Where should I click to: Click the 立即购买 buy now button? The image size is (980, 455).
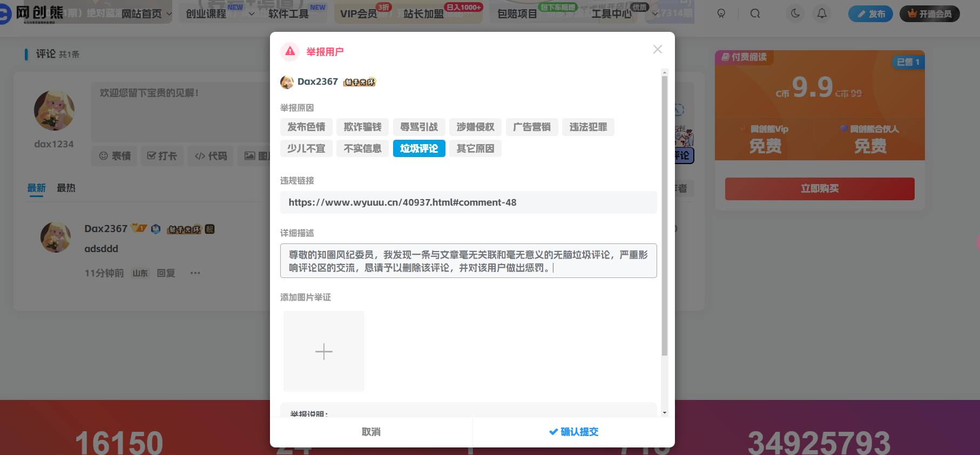coord(820,189)
